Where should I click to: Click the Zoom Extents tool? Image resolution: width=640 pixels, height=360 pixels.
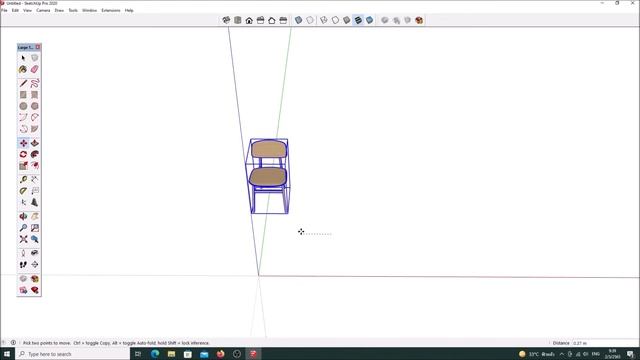pos(23,239)
